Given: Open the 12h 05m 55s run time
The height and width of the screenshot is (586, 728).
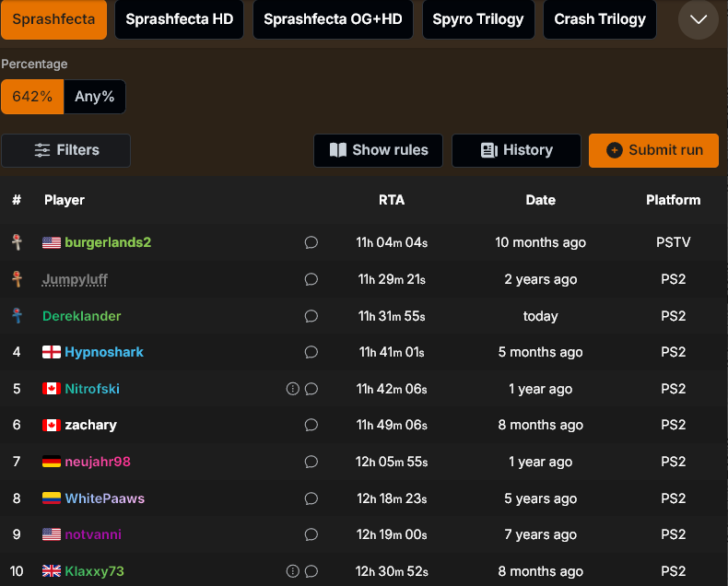Looking at the screenshot, I should (x=392, y=462).
